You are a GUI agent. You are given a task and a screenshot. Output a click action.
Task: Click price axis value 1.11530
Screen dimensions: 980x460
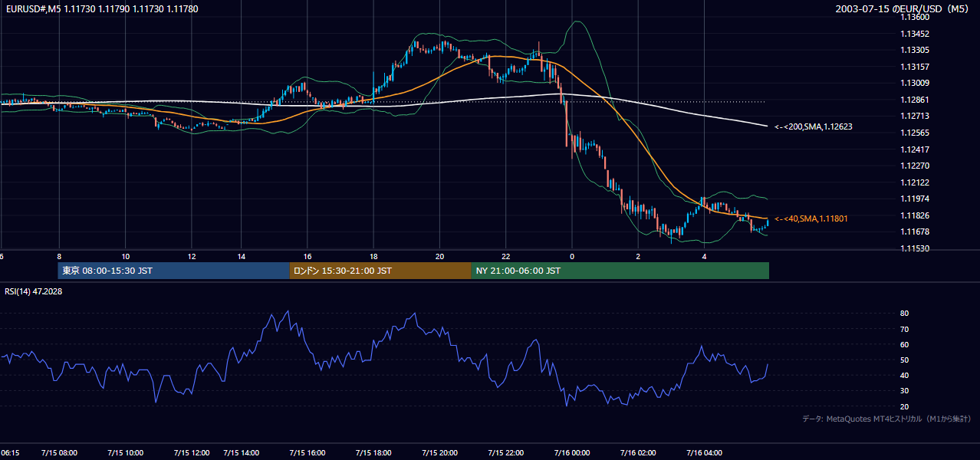(x=916, y=248)
